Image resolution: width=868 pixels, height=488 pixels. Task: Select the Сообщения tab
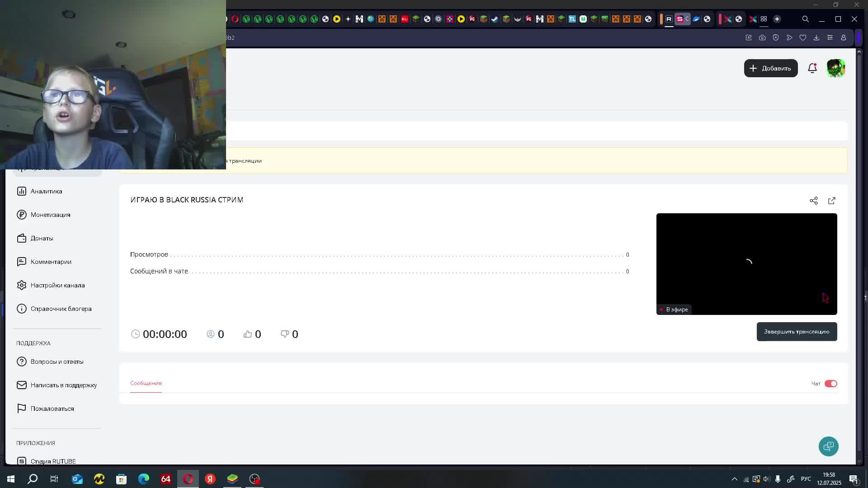146,383
